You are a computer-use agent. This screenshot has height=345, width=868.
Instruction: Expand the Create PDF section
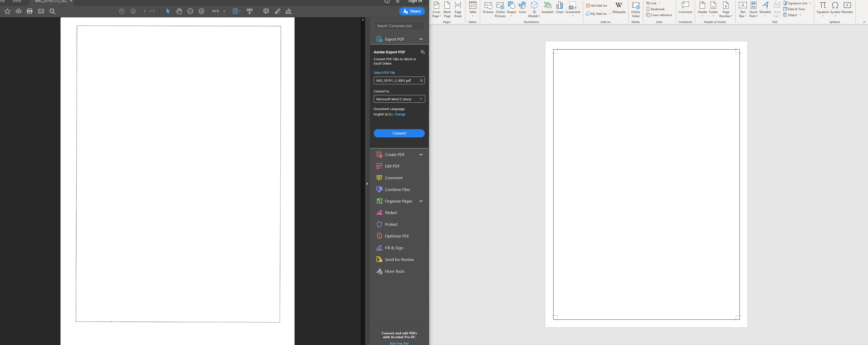tap(421, 155)
